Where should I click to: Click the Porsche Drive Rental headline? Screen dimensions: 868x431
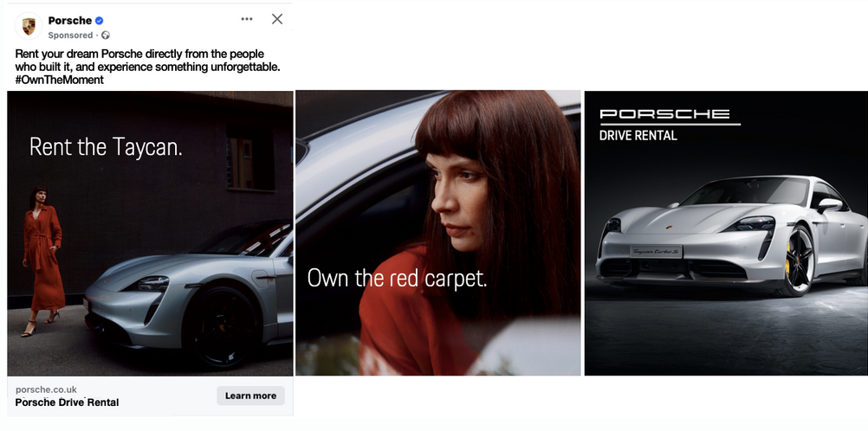[67, 402]
